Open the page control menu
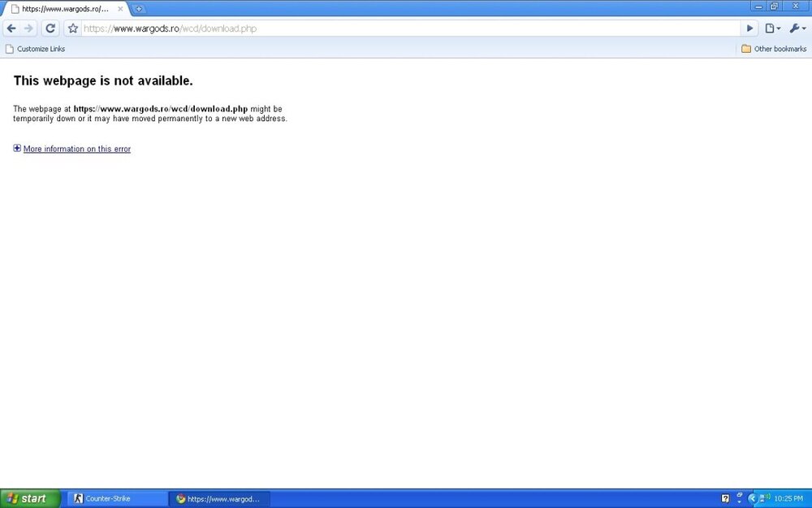 772,28
